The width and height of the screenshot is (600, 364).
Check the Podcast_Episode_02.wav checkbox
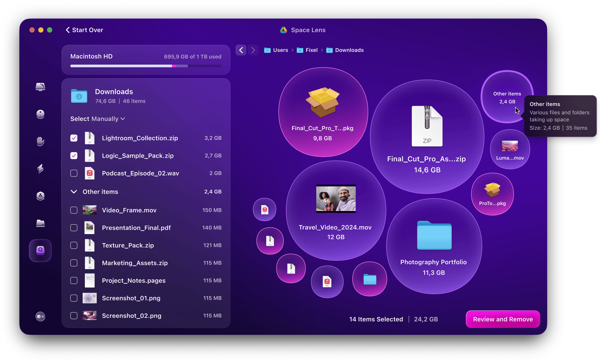(74, 173)
